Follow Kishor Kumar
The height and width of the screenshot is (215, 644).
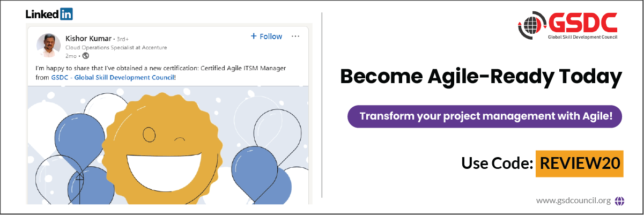pyautogui.click(x=267, y=36)
